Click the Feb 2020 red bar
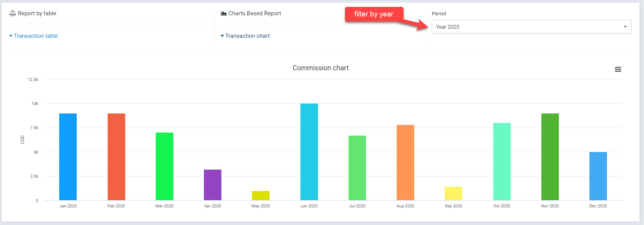The width and height of the screenshot is (644, 225). click(x=116, y=157)
